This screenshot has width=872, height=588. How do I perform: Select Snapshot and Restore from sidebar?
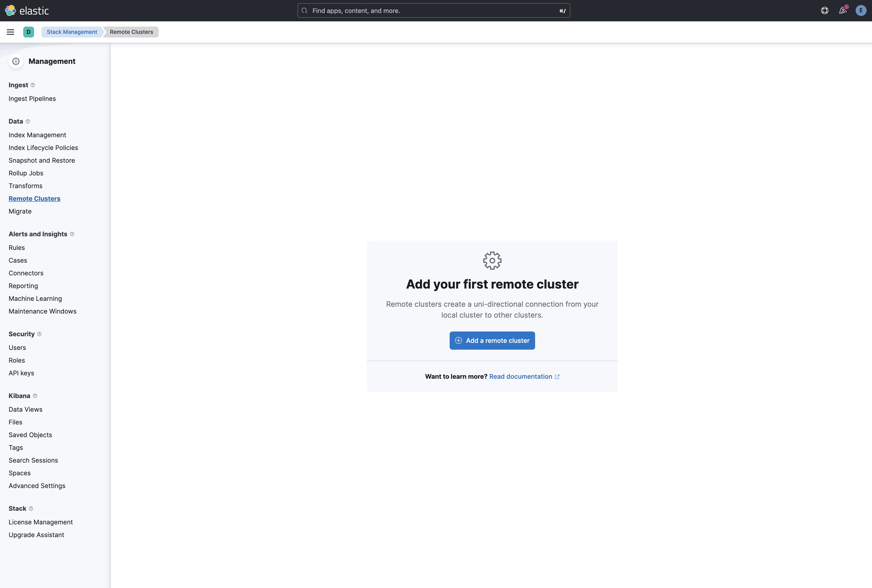click(41, 160)
